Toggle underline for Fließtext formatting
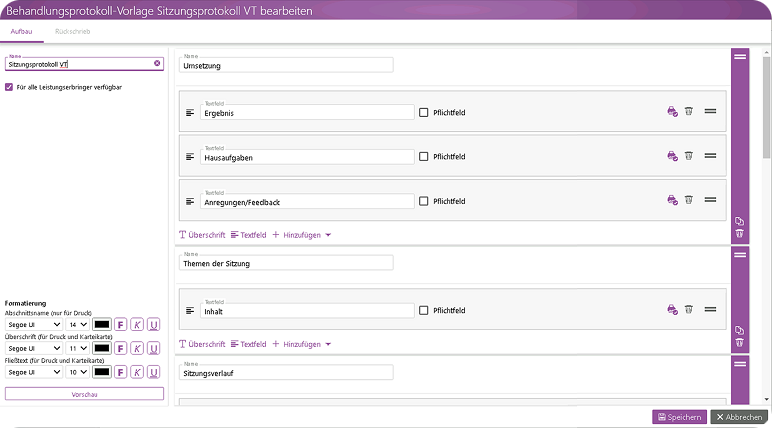 point(153,372)
